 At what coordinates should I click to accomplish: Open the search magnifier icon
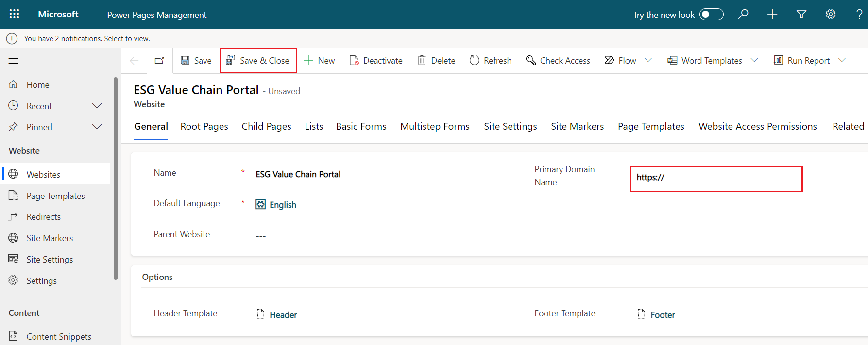click(x=743, y=14)
